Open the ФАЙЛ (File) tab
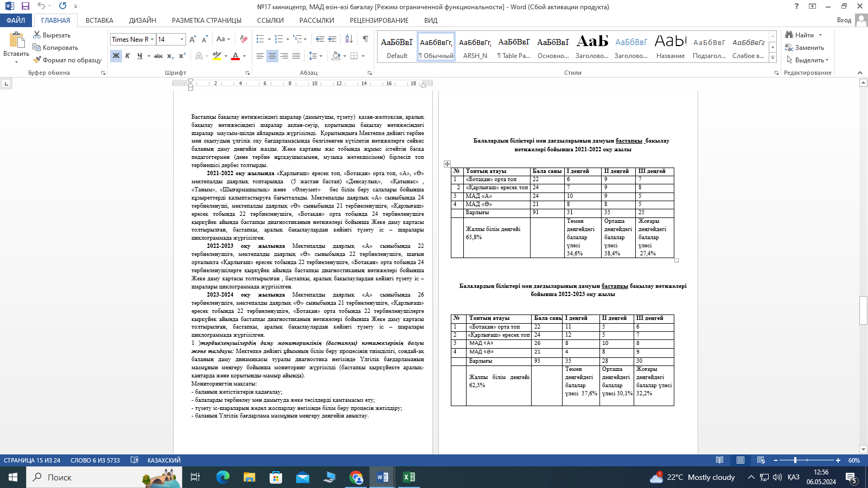This screenshot has width=868, height=488. 16,20
